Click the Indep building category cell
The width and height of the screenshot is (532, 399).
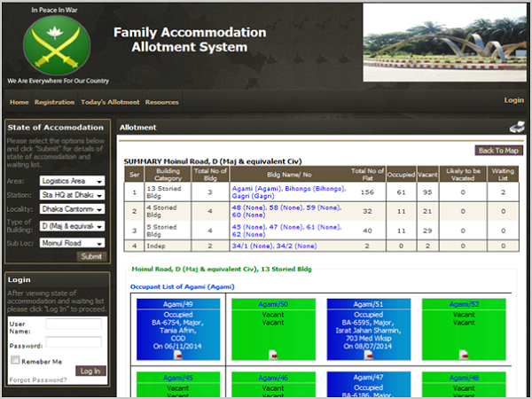coord(168,246)
